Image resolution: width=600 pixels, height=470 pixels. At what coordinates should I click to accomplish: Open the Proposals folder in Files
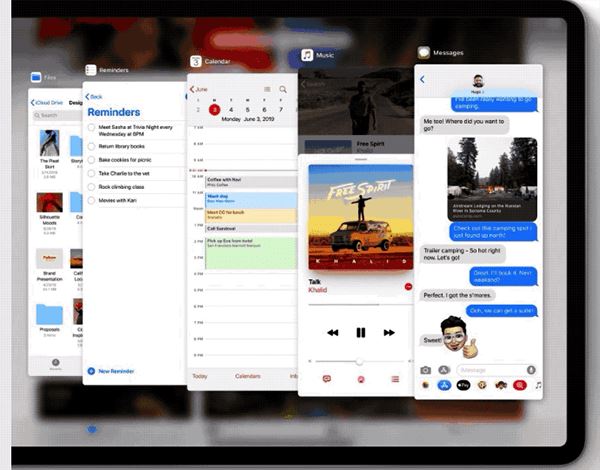pyautogui.click(x=49, y=314)
